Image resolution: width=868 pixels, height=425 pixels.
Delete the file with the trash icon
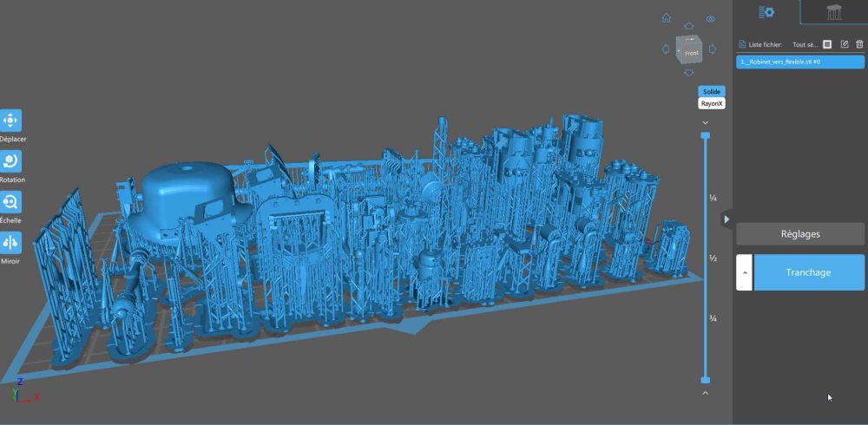(x=859, y=44)
